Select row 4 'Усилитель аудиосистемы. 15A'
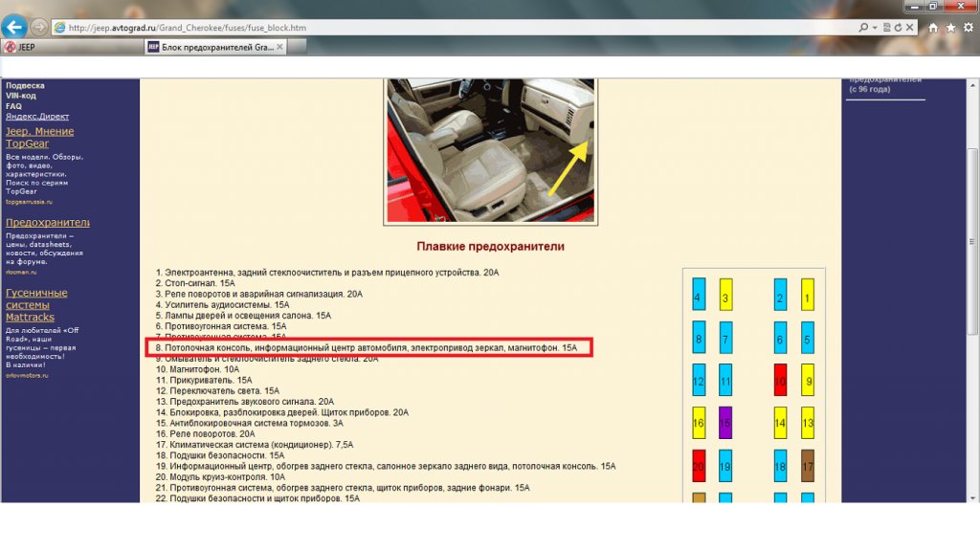This screenshot has height=551, width=980. (x=222, y=305)
